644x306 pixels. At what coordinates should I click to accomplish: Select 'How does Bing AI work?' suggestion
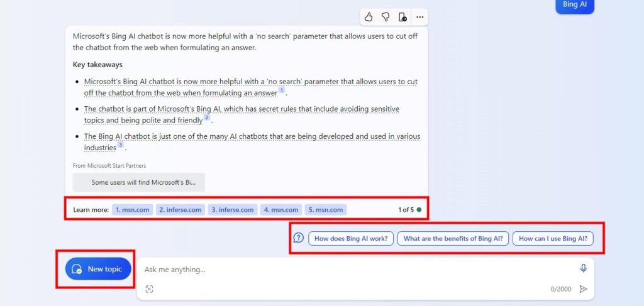point(350,239)
